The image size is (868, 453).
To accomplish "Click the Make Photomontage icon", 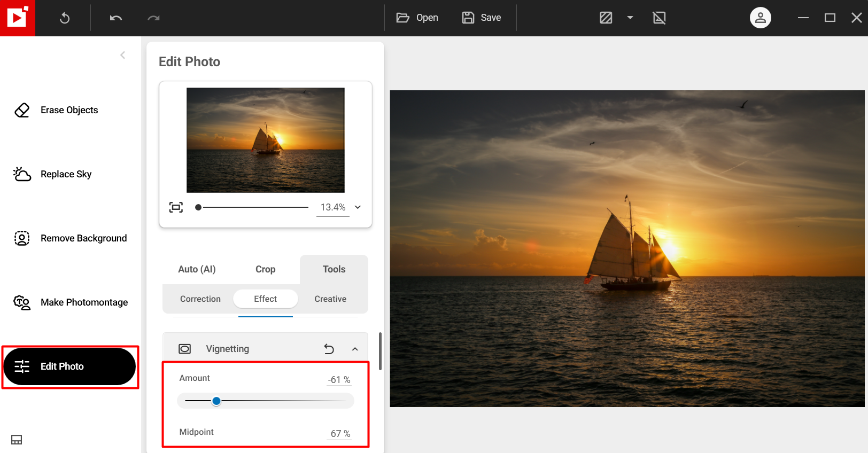I will 22,302.
